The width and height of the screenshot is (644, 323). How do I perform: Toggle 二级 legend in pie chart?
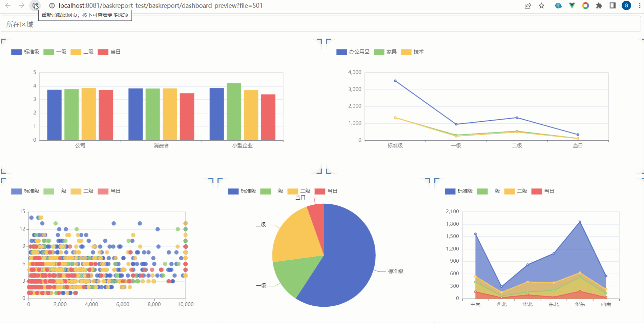299,191
